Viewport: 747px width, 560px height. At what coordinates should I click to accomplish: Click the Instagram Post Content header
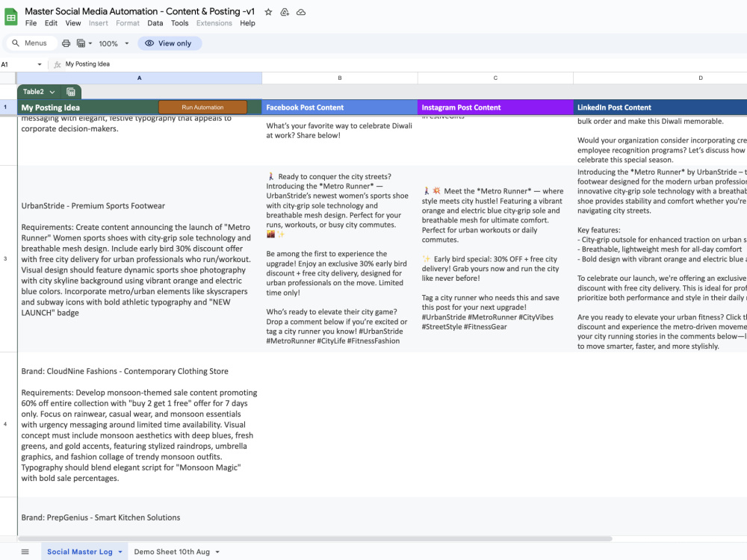[x=495, y=108]
